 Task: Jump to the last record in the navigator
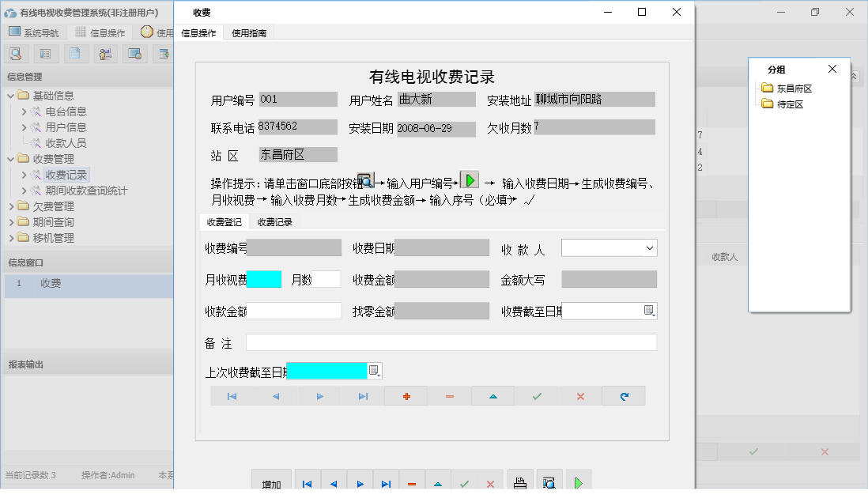coord(362,395)
